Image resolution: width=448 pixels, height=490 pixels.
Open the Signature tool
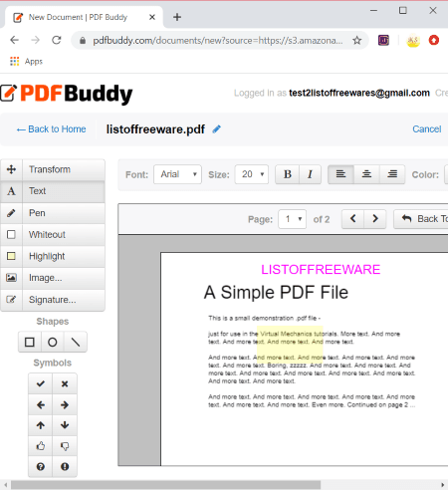[x=53, y=300]
